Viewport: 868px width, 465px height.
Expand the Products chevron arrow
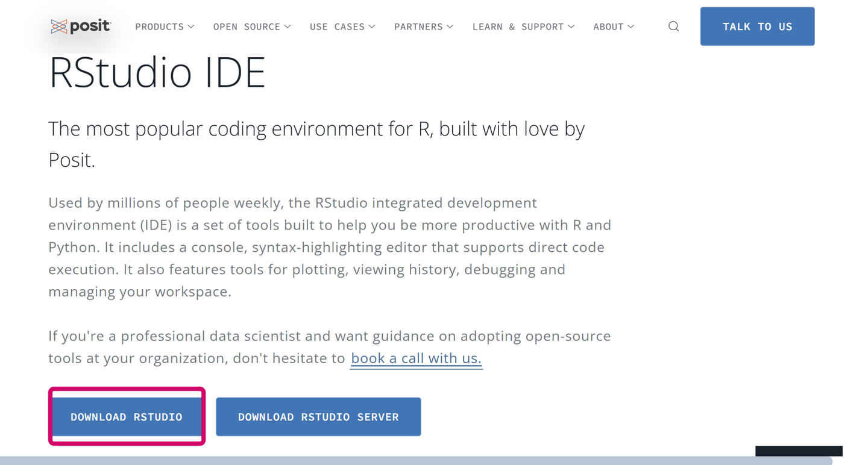[x=191, y=27]
